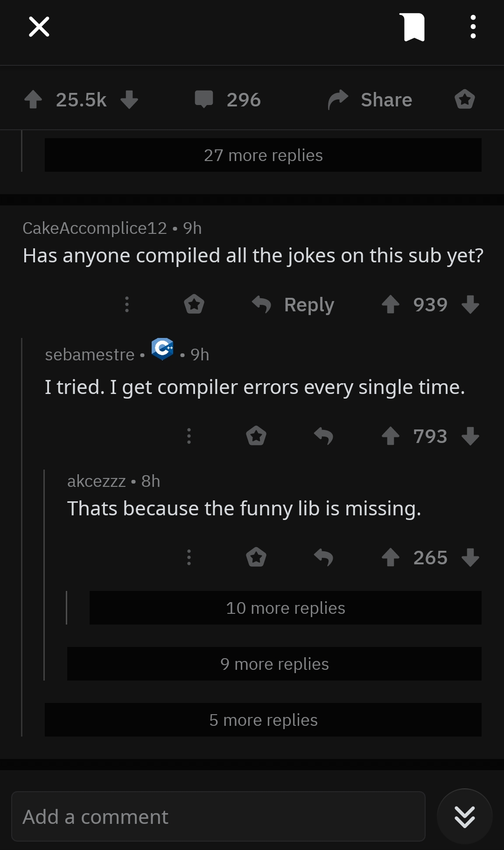Focus the Add a comment field
The width and height of the screenshot is (504, 850).
[x=218, y=816]
